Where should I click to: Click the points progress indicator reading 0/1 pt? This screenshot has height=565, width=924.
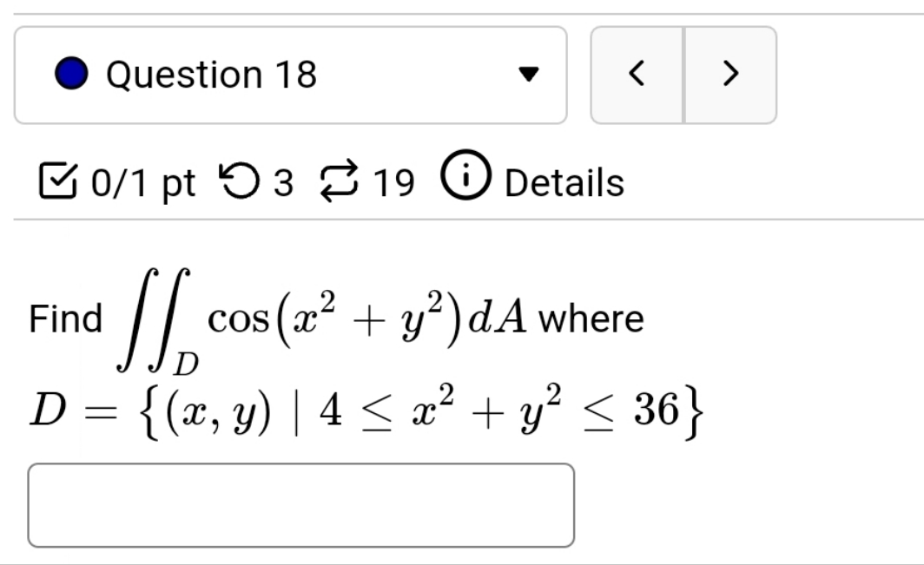click(x=139, y=181)
